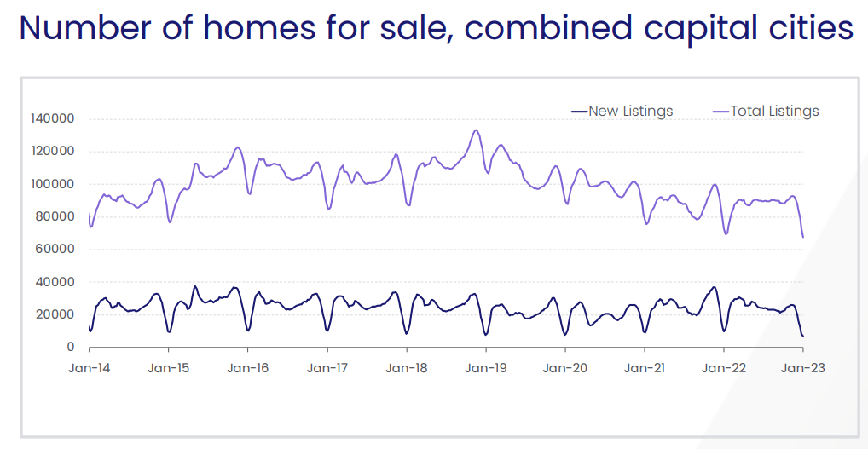Select the Jan-15 x-axis label
The width and height of the screenshot is (868, 449).
coord(168,368)
